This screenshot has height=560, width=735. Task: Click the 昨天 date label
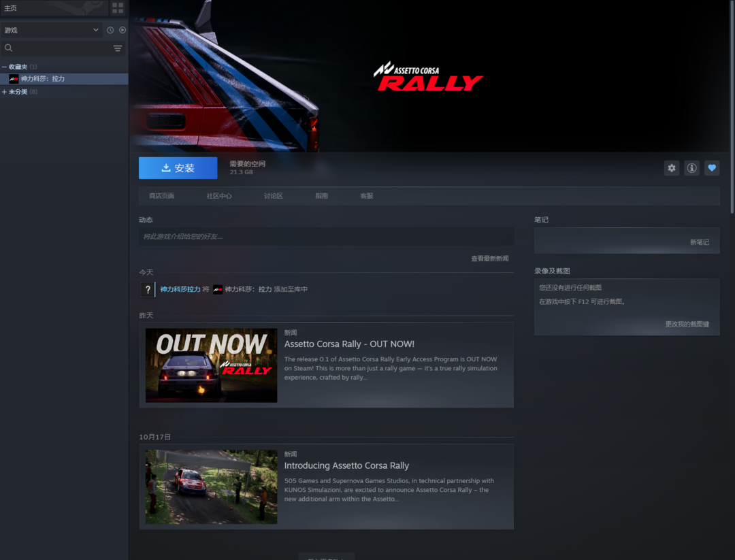tap(146, 316)
